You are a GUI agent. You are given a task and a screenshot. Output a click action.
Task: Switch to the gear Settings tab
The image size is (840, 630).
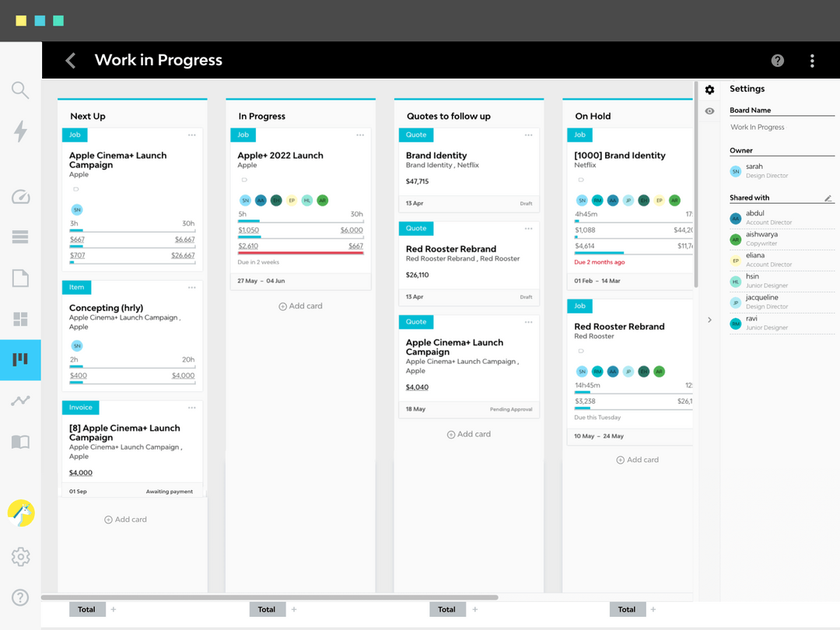click(x=709, y=89)
